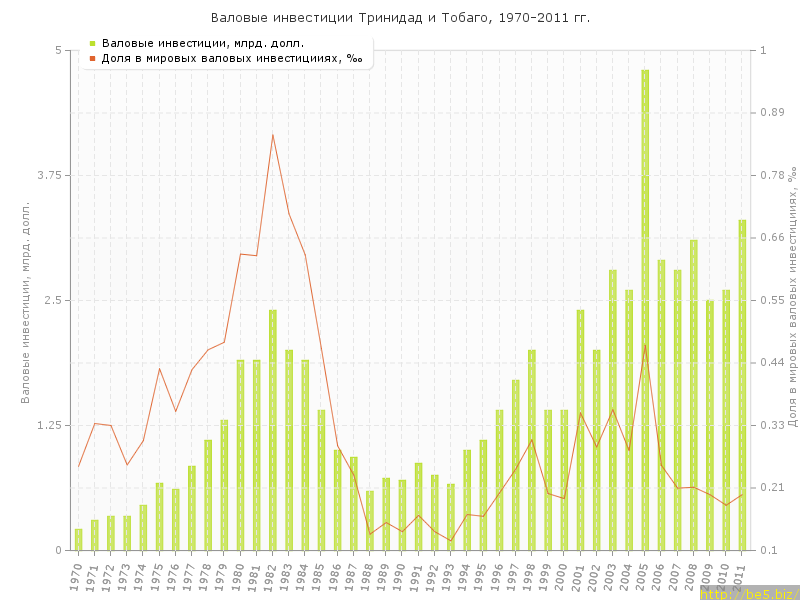
Task: Click the right axis value 0.89
Action: [x=773, y=113]
